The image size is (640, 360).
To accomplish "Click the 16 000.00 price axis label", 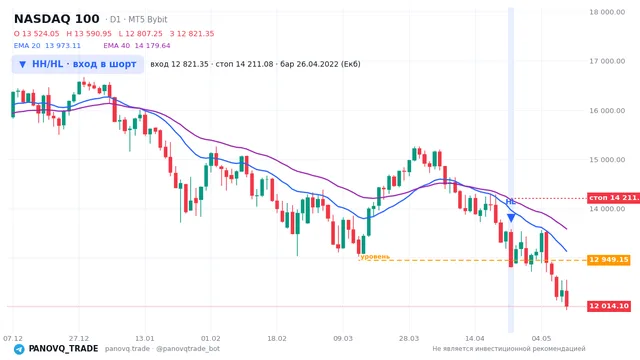I will pyautogui.click(x=607, y=111).
